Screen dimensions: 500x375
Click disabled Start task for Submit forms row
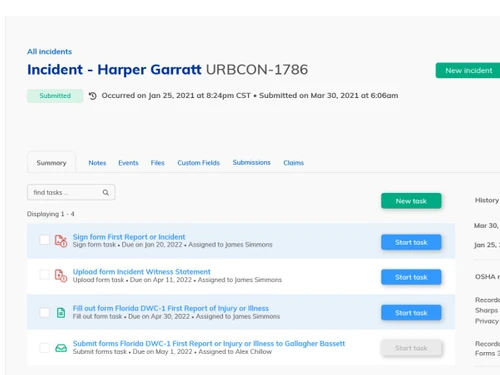click(411, 348)
